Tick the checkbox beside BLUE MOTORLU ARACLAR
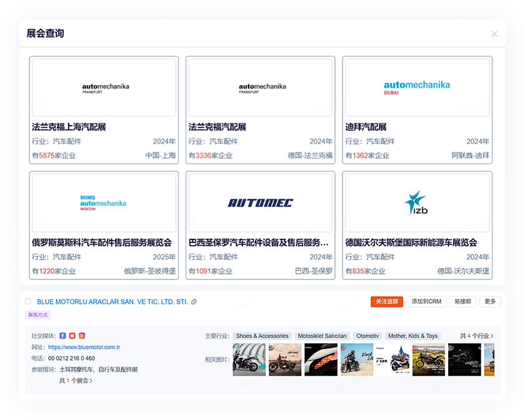The height and width of the screenshot is (420, 525). 28,302
